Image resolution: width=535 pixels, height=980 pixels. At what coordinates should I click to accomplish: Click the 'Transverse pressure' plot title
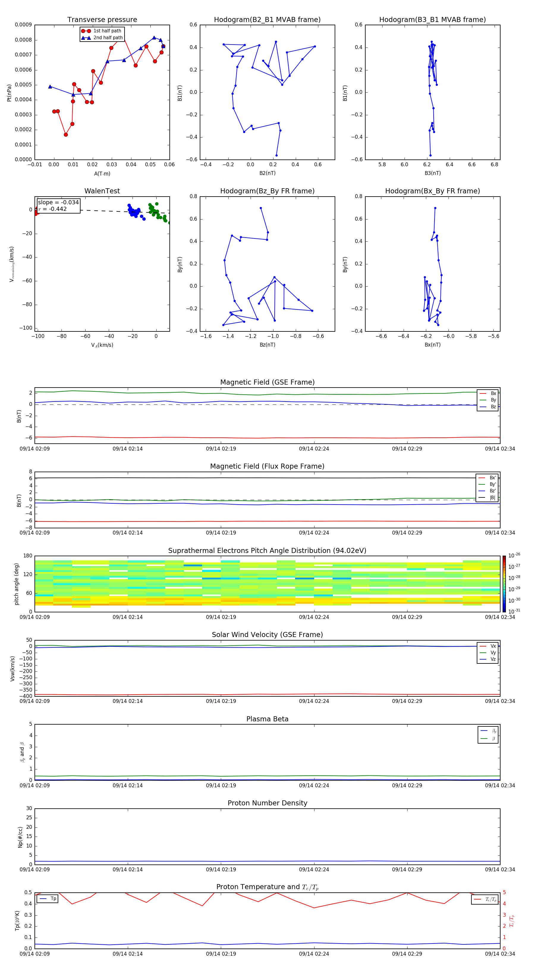coord(102,20)
